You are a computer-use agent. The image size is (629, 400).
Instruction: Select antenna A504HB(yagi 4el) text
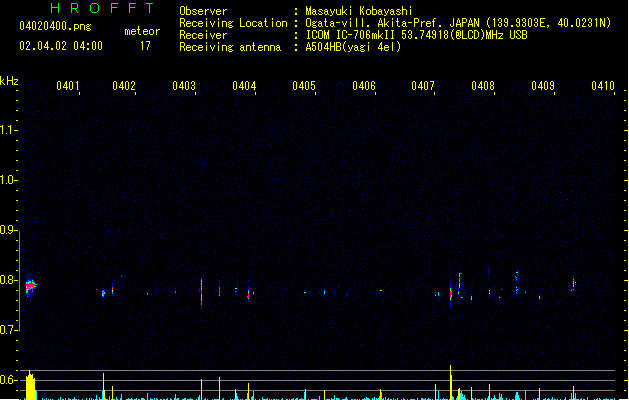click(x=353, y=47)
